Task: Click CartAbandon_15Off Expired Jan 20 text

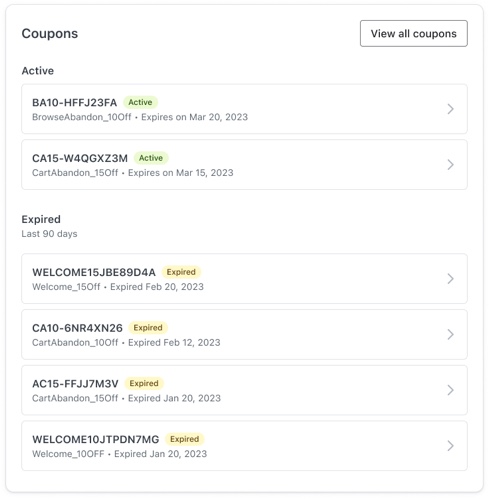Action: 126,398
